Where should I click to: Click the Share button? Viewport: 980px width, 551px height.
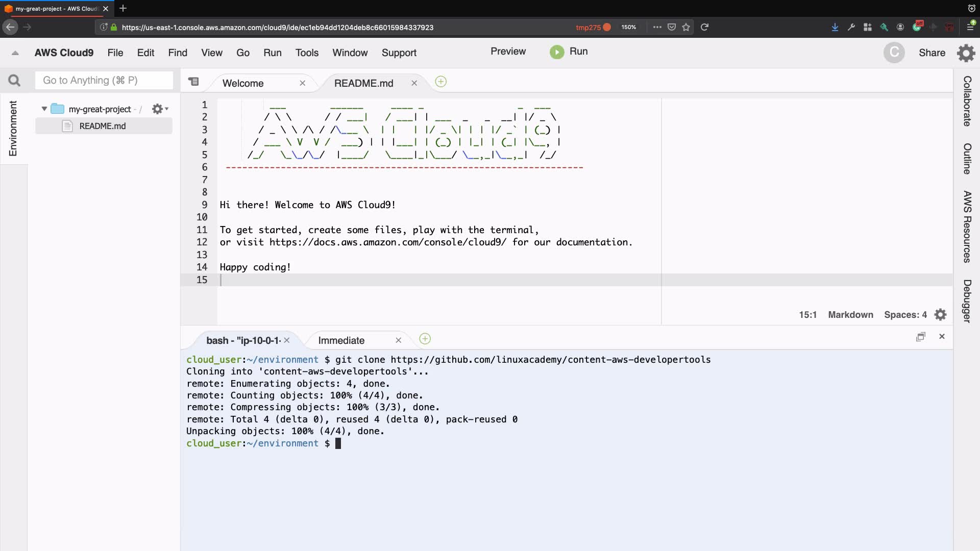tap(932, 53)
